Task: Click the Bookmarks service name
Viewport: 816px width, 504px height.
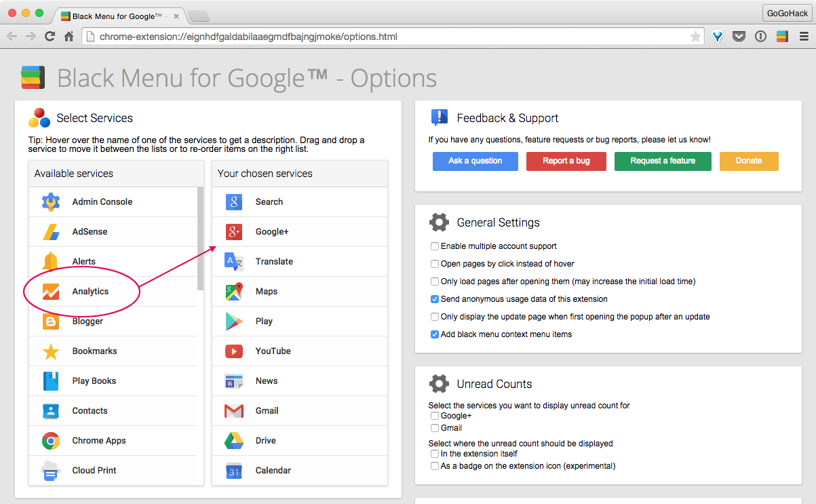Action: (95, 351)
